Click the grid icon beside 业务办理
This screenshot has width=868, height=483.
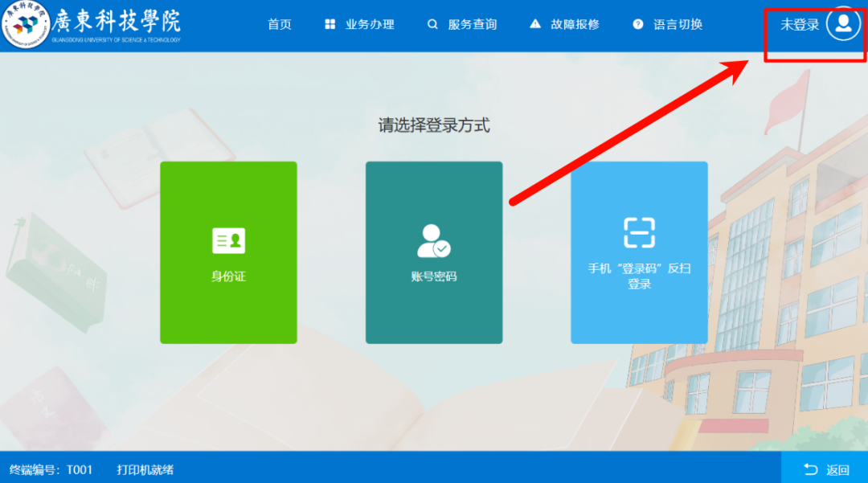(330, 24)
